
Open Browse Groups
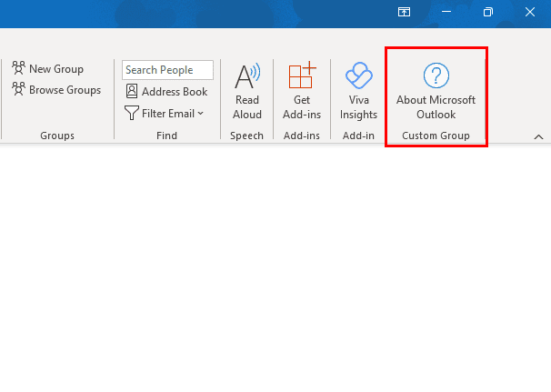tap(56, 90)
